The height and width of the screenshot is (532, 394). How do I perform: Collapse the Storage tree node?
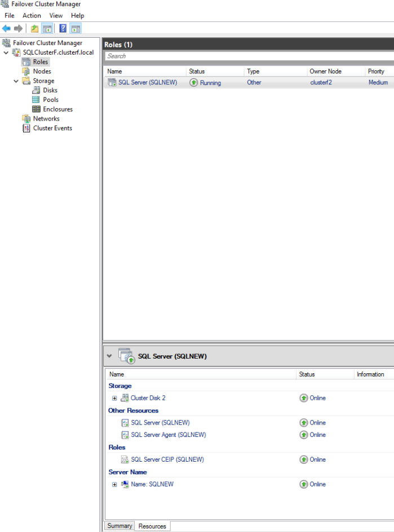16,81
